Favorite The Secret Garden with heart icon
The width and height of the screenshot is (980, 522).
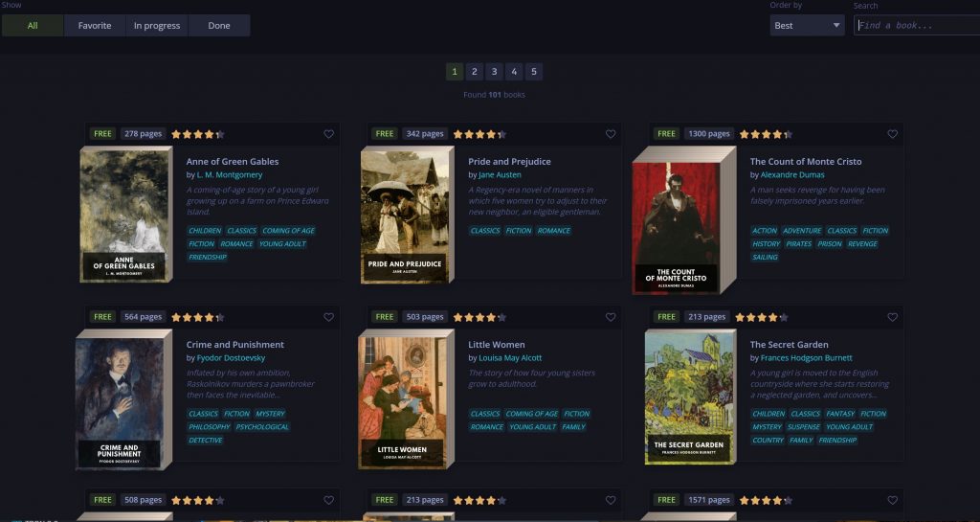tap(893, 317)
